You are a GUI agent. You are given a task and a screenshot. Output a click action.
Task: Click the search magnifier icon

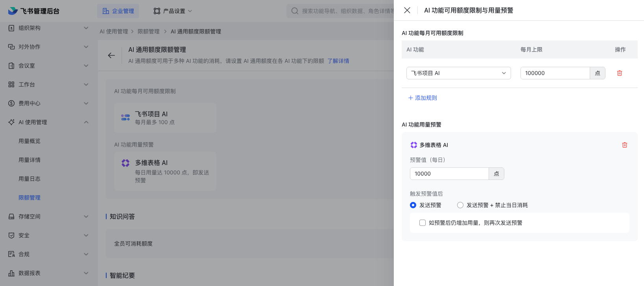(x=295, y=11)
